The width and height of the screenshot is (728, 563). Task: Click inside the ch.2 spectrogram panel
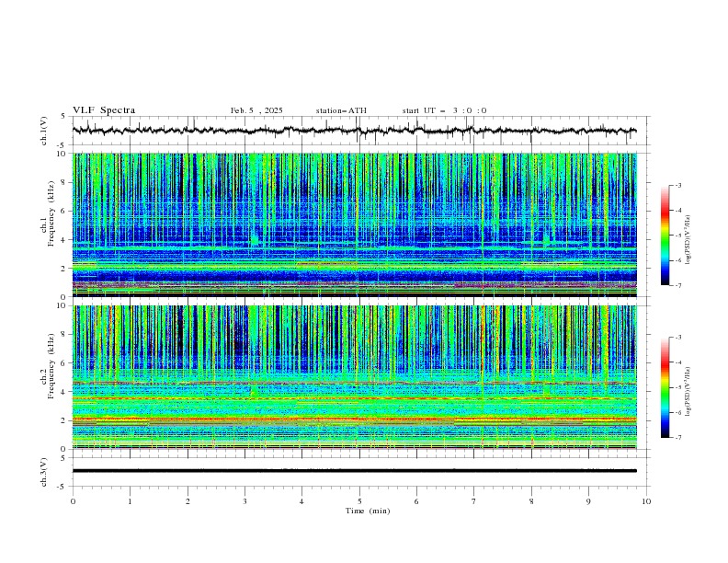pyautogui.click(x=354, y=377)
